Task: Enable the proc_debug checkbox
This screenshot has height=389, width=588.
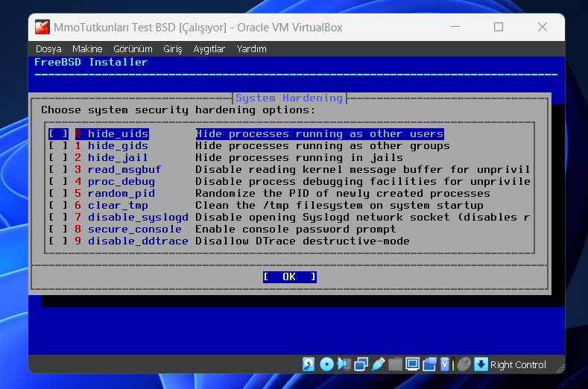Action: [58, 182]
